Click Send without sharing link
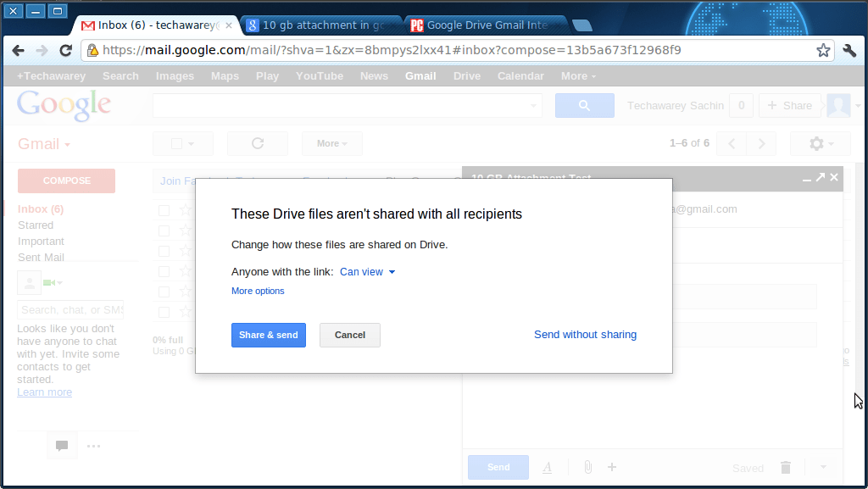The image size is (868, 489). [585, 335]
